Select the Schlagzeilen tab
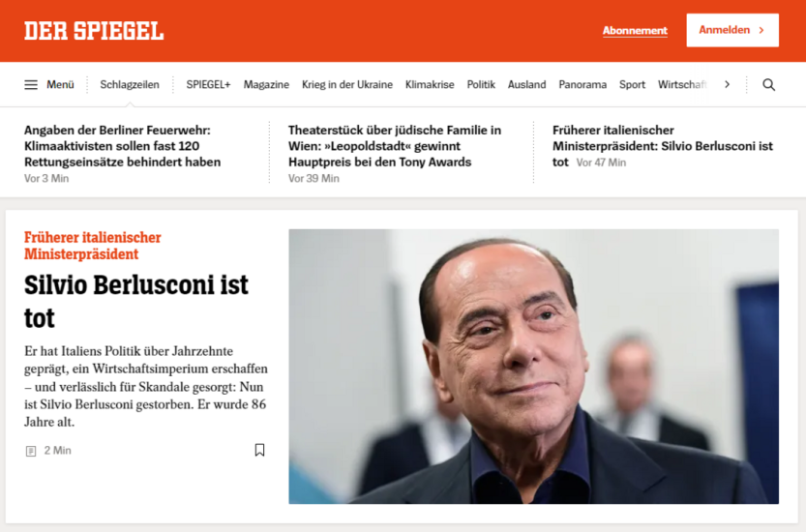806x532 pixels. coord(130,85)
